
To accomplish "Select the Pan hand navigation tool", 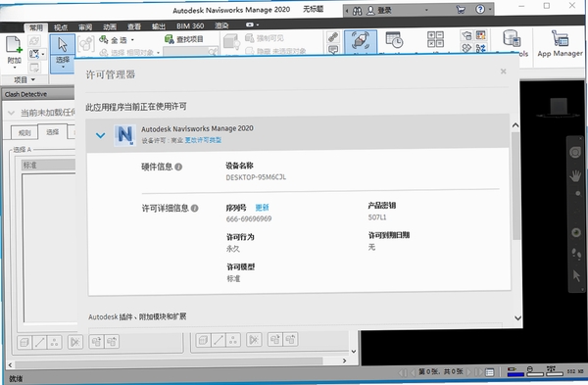I will click(x=575, y=175).
